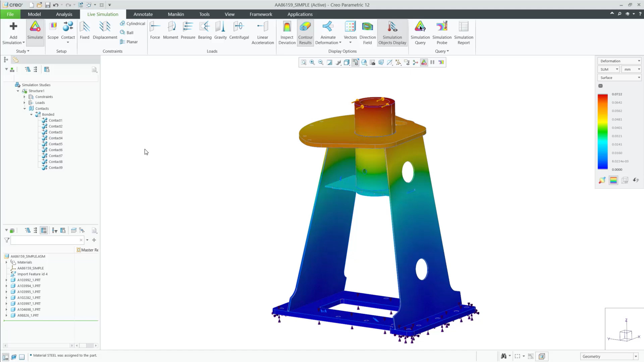The width and height of the screenshot is (644, 362).
Task: Click Add Simulation button
Action: [13, 33]
